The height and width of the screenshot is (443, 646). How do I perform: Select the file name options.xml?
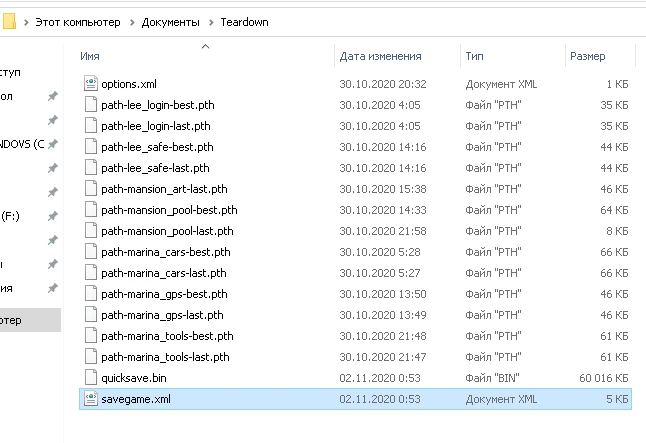pyautogui.click(x=129, y=84)
